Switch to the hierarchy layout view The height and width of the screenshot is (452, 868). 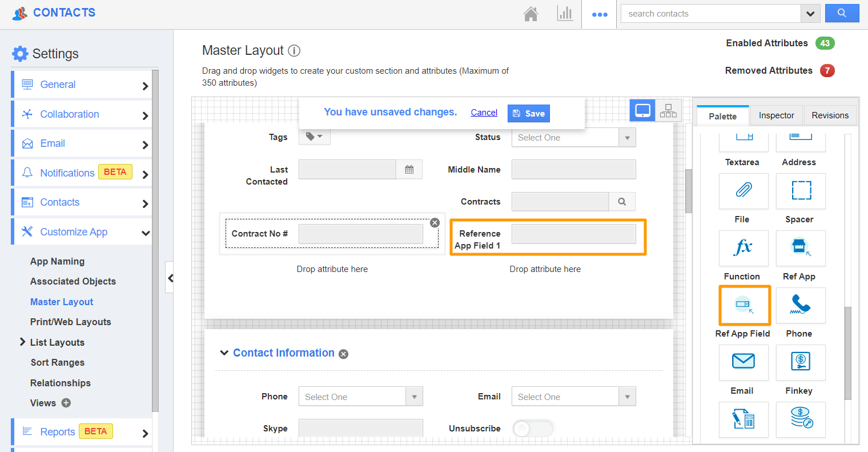pos(668,110)
